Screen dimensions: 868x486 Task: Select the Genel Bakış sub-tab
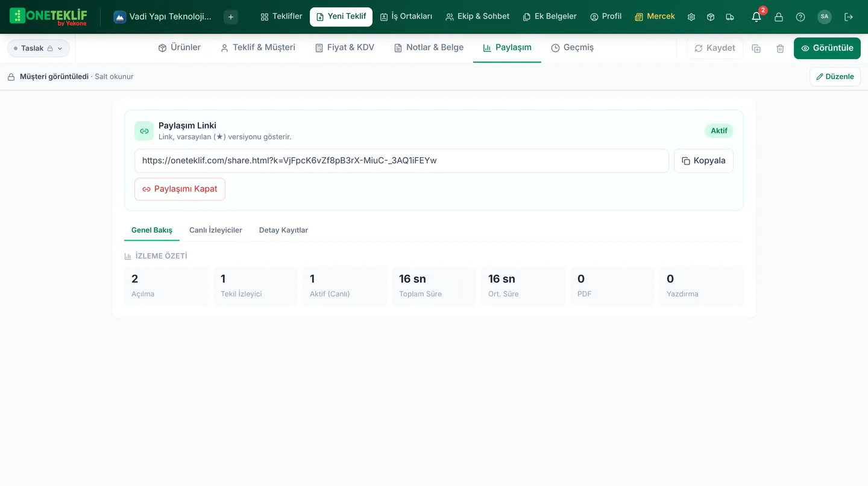[152, 230]
